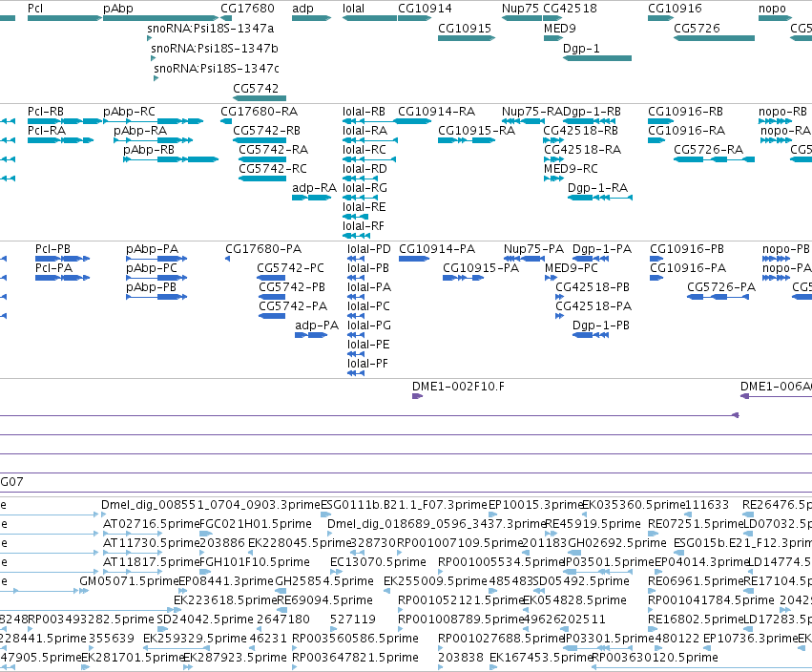812x672 pixels.
Task: Click EST RE45919.5prime label
Action: click(x=593, y=524)
